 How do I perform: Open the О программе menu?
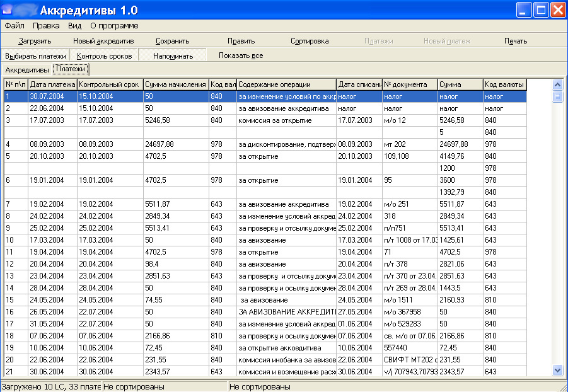(x=114, y=26)
